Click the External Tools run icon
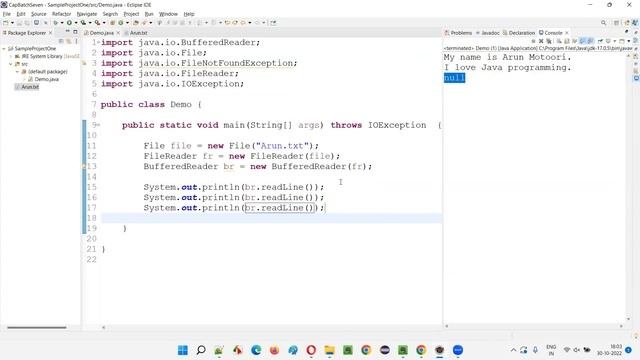 pos(98,23)
